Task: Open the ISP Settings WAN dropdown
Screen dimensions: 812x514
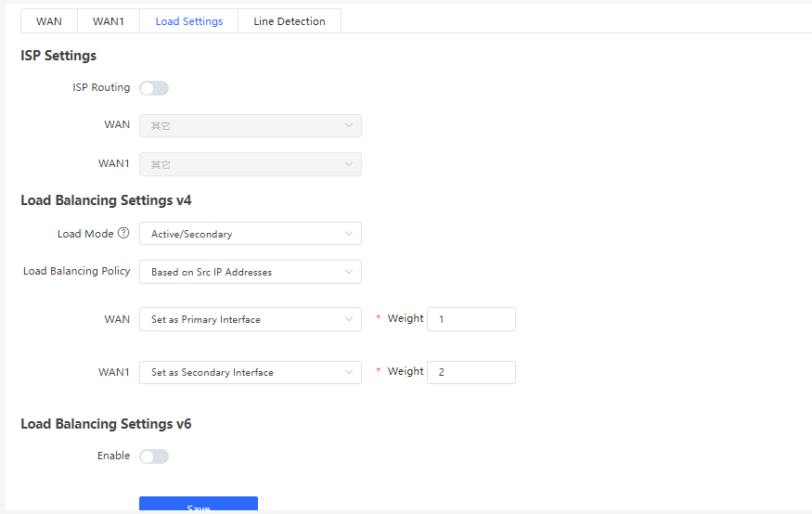Action: (x=250, y=125)
